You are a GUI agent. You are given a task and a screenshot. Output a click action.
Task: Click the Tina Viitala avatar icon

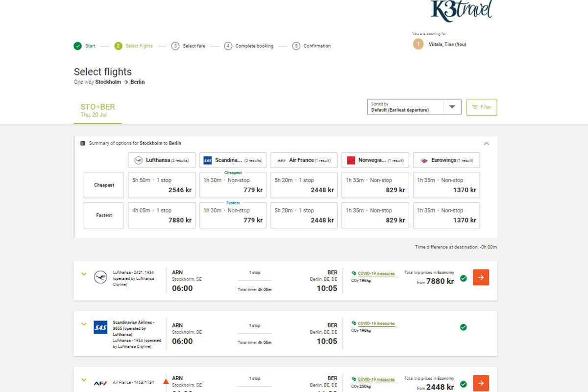pos(418,44)
